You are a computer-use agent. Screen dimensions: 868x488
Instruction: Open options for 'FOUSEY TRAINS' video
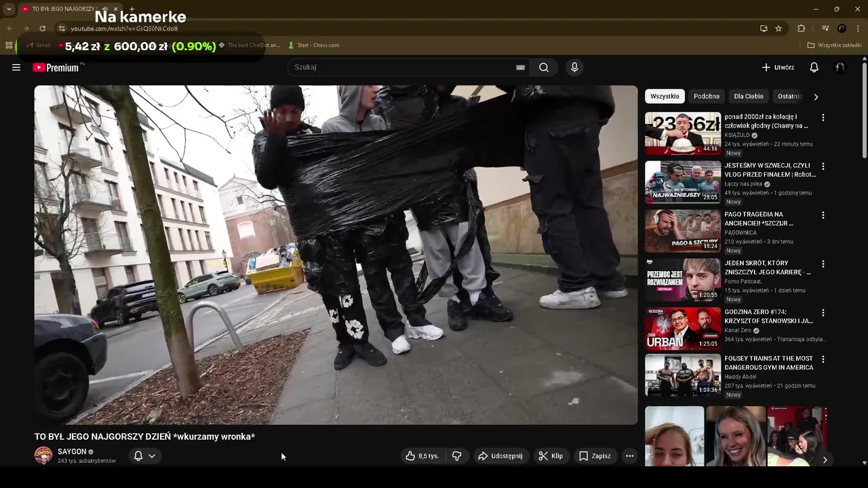click(823, 359)
